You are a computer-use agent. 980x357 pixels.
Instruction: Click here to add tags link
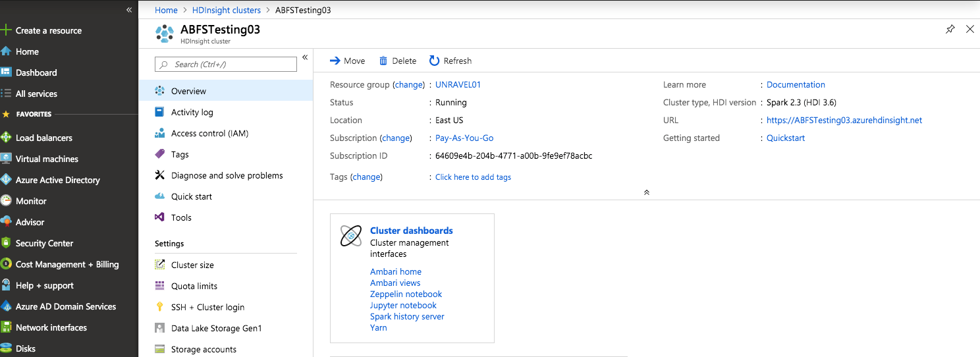tap(473, 177)
